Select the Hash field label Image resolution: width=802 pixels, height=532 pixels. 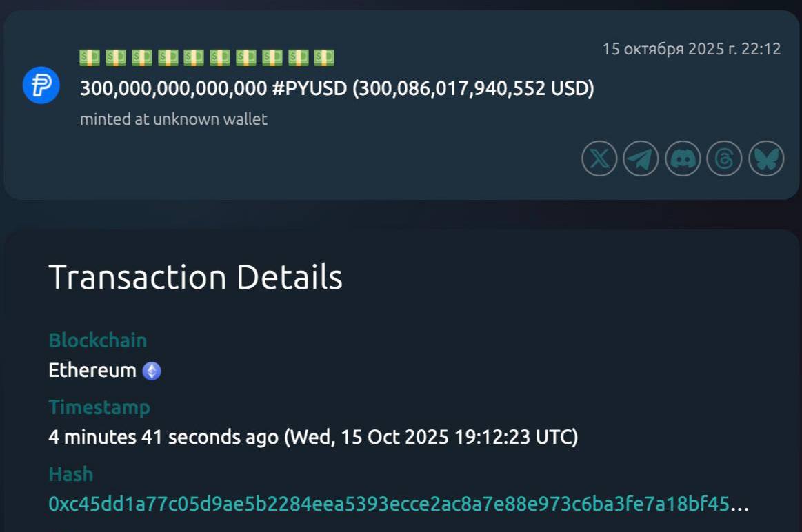click(70, 474)
